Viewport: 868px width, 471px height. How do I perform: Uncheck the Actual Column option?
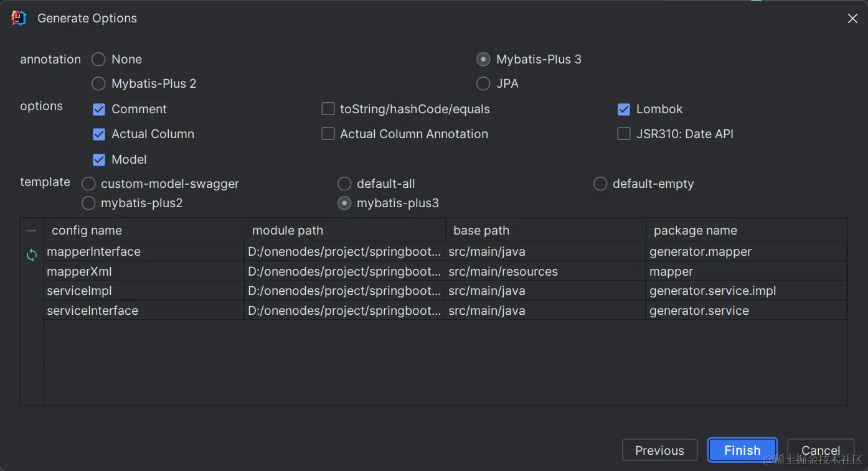pyautogui.click(x=99, y=134)
